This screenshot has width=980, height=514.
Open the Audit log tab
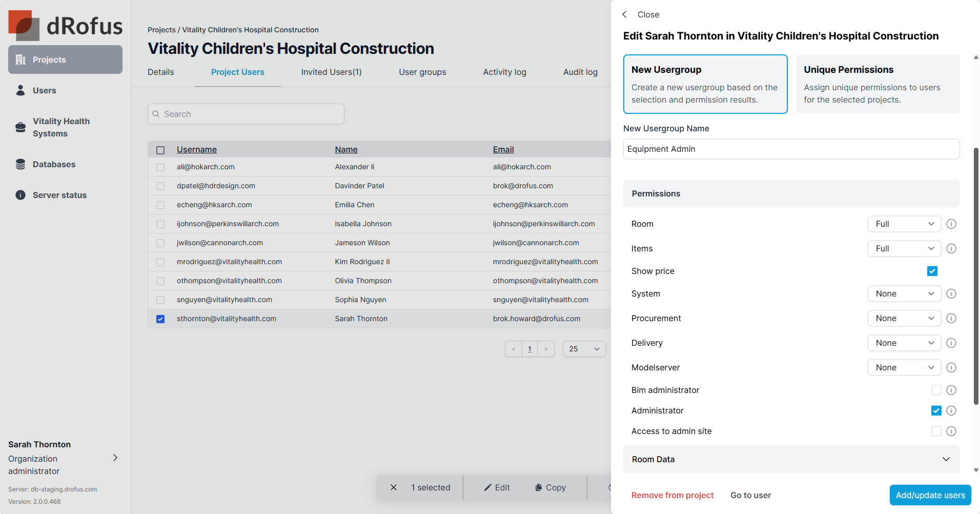pyautogui.click(x=580, y=72)
